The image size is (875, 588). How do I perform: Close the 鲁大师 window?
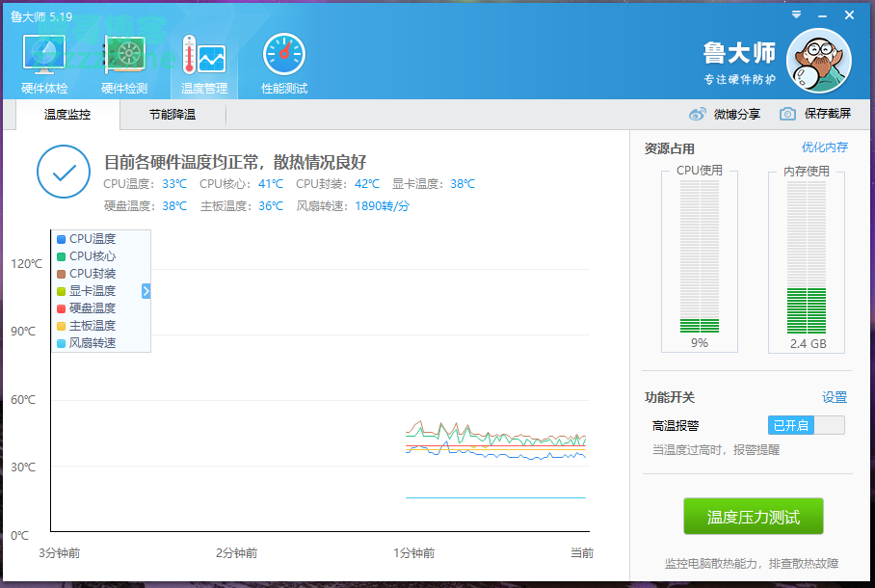[849, 15]
